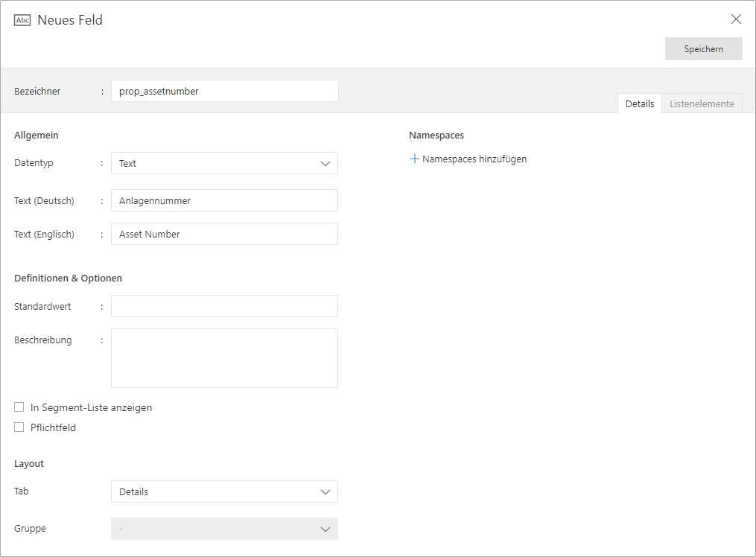Image resolution: width=756 pixels, height=557 pixels.
Task: Click the plus icon beside Namespaces hinzufügen
Action: 415,159
